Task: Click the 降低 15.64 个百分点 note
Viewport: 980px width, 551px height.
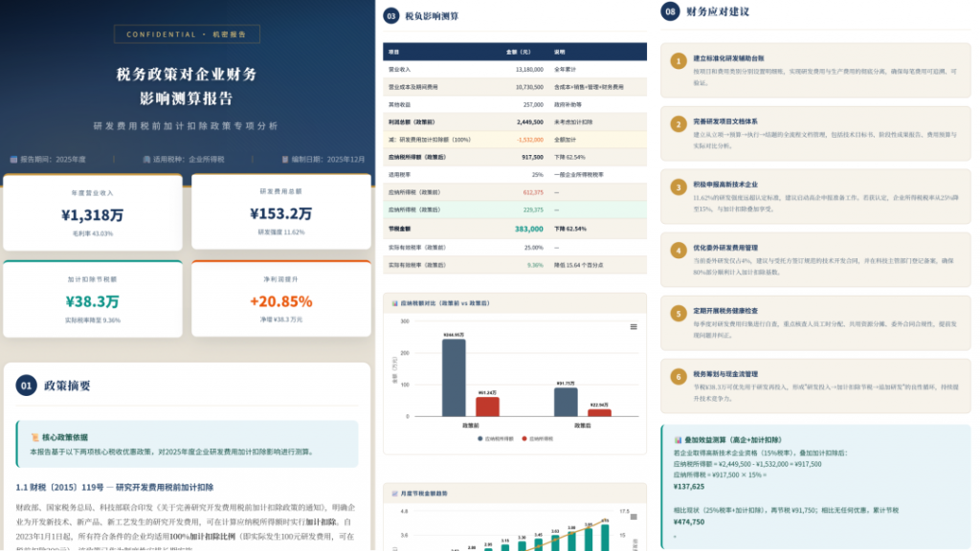Action: click(579, 265)
